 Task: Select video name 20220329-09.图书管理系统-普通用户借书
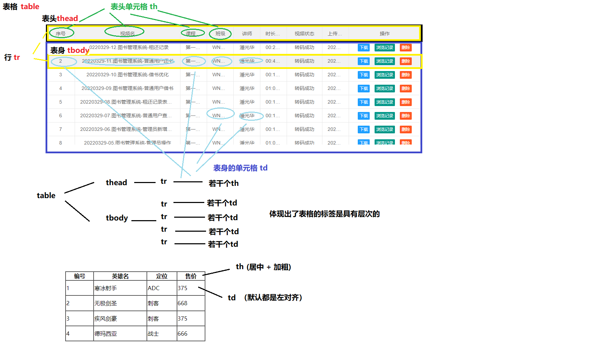click(x=128, y=88)
